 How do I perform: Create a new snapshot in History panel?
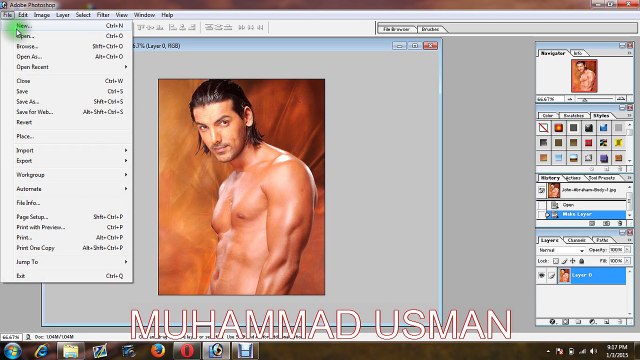pyautogui.click(x=607, y=223)
